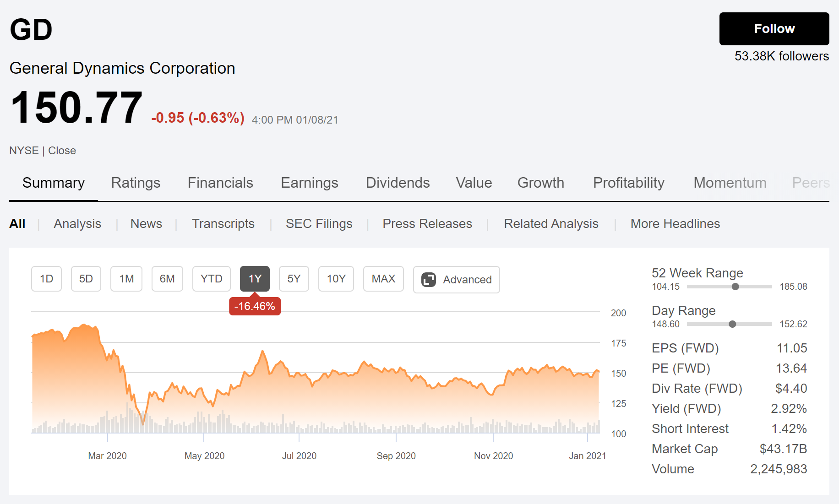Click the 52 Week Range slider marker
This screenshot has width=839, height=504.
click(735, 287)
